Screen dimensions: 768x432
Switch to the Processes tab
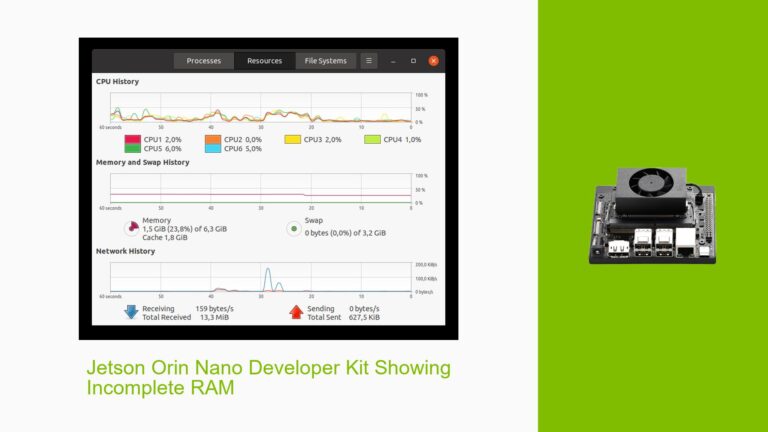coord(204,61)
